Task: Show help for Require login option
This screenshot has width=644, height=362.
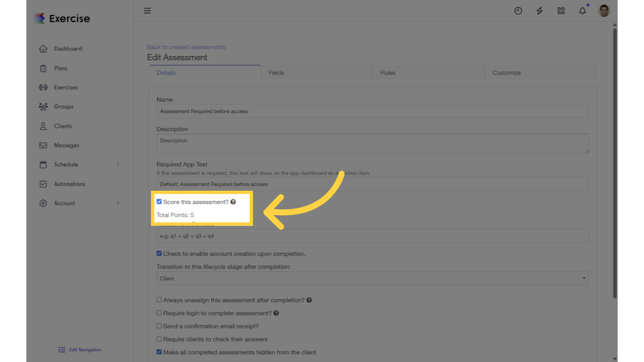Action: click(276, 313)
